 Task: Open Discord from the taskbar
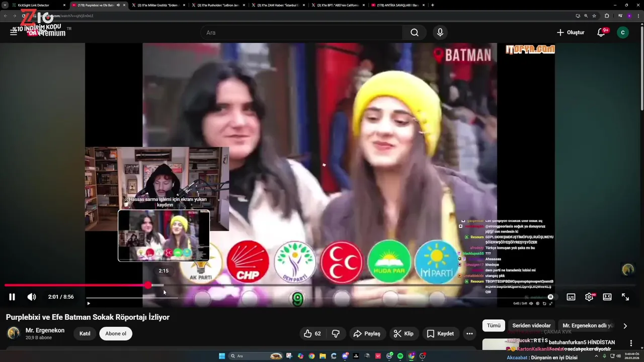tap(345, 356)
